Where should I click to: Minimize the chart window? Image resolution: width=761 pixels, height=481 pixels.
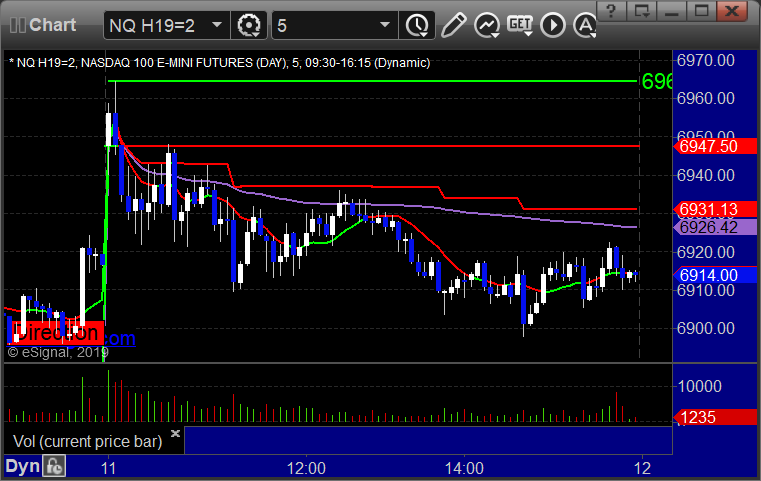tap(671, 10)
